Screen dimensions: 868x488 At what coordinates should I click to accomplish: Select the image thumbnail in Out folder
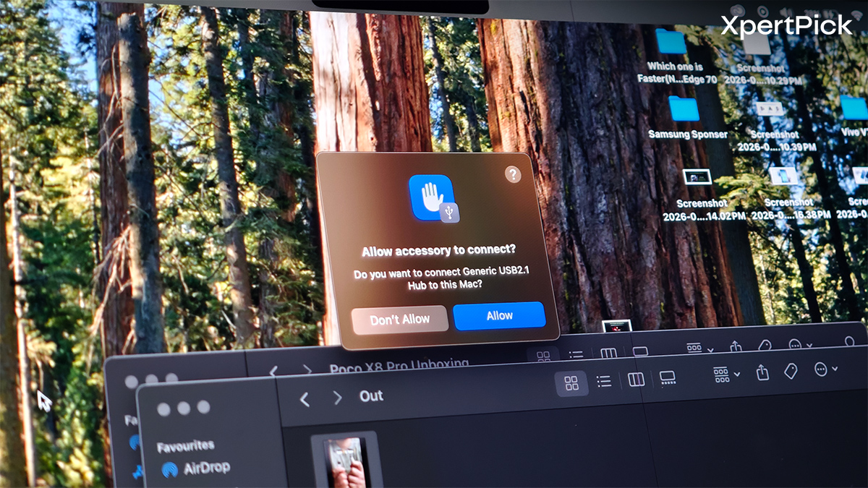(x=346, y=461)
